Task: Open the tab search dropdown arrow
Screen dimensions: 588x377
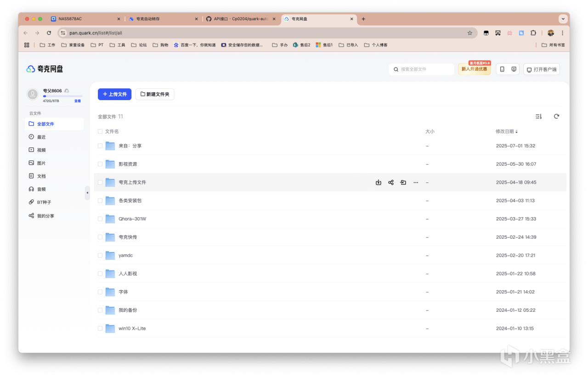Action: [x=563, y=19]
